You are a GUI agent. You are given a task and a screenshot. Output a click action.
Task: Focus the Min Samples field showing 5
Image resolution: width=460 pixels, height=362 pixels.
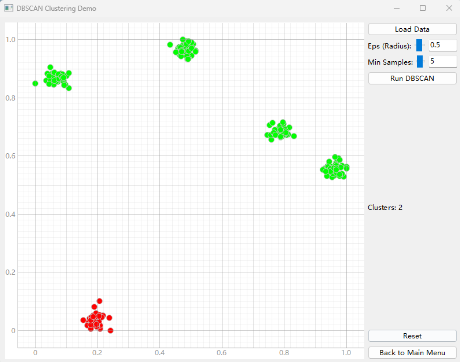click(442, 61)
